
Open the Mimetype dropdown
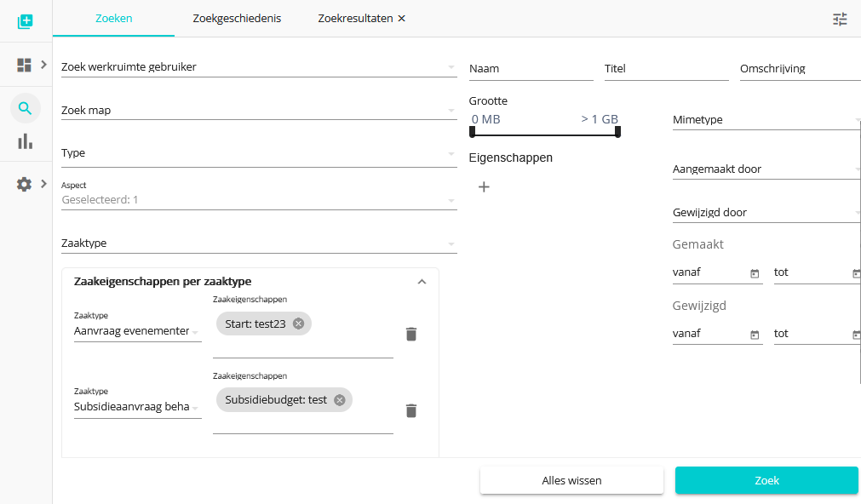766,120
